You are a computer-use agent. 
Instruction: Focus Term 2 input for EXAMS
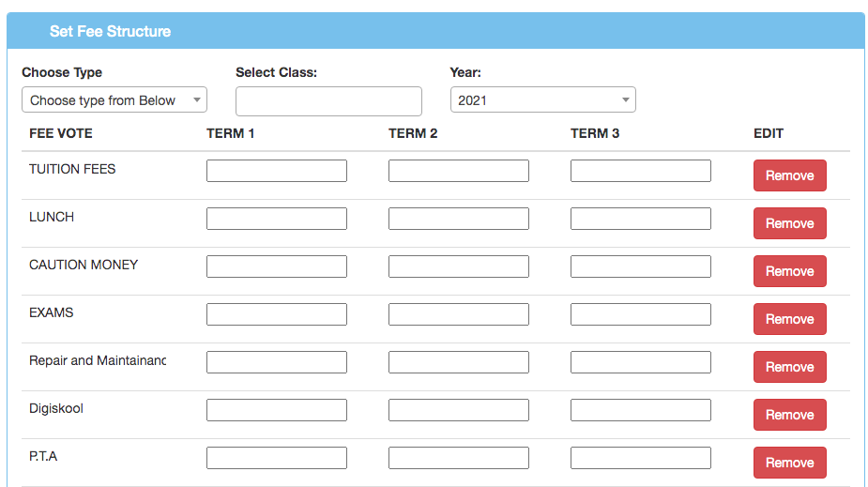(x=458, y=314)
